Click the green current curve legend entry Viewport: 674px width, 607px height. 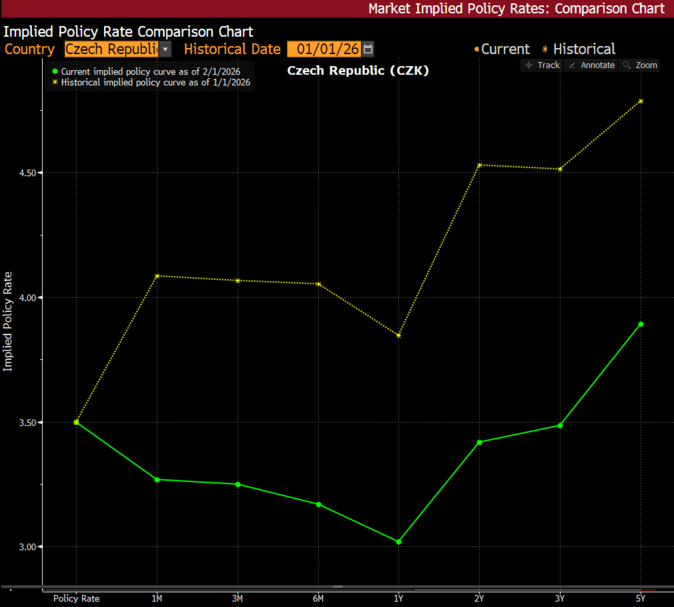pyautogui.click(x=150, y=71)
